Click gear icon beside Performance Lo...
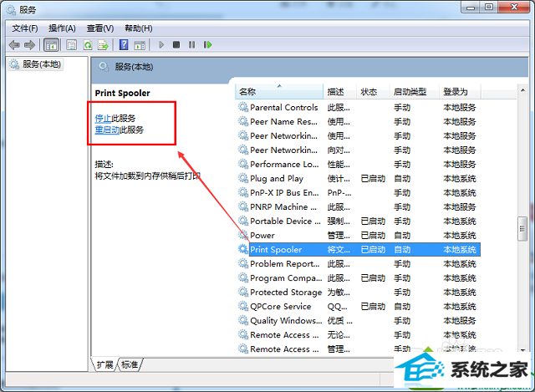 [x=243, y=164]
